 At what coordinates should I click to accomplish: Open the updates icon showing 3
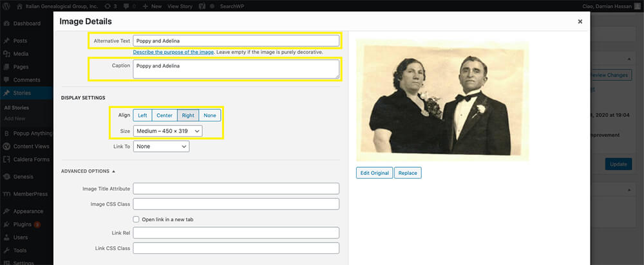[x=111, y=6]
